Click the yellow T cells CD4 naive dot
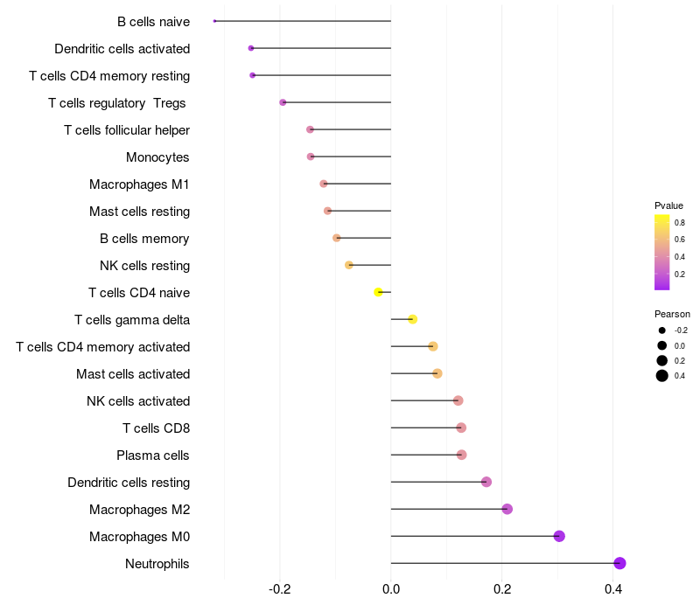This screenshot has height=612, width=700. [x=378, y=292]
